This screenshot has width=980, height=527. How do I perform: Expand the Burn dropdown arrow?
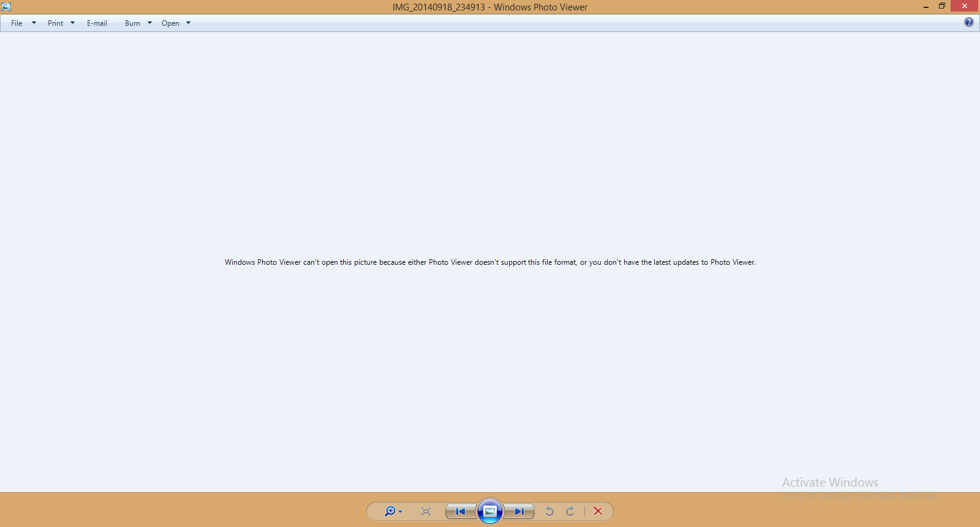coord(149,23)
